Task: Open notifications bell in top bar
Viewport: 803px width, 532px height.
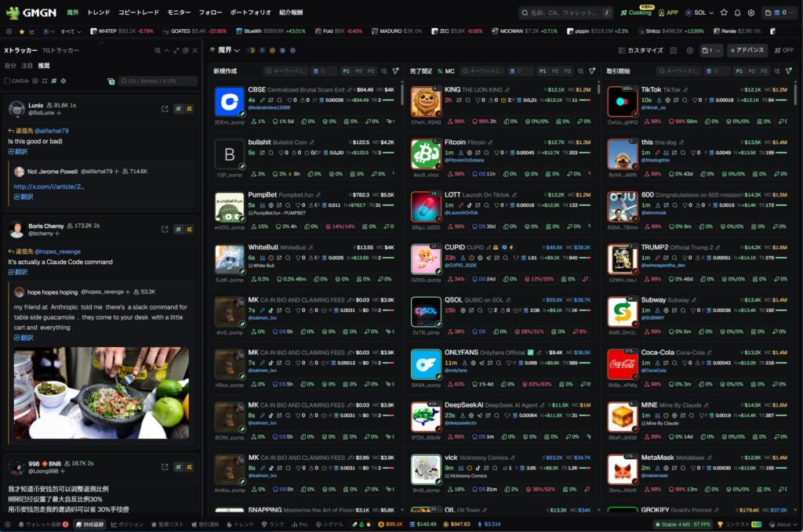Action: [737, 13]
